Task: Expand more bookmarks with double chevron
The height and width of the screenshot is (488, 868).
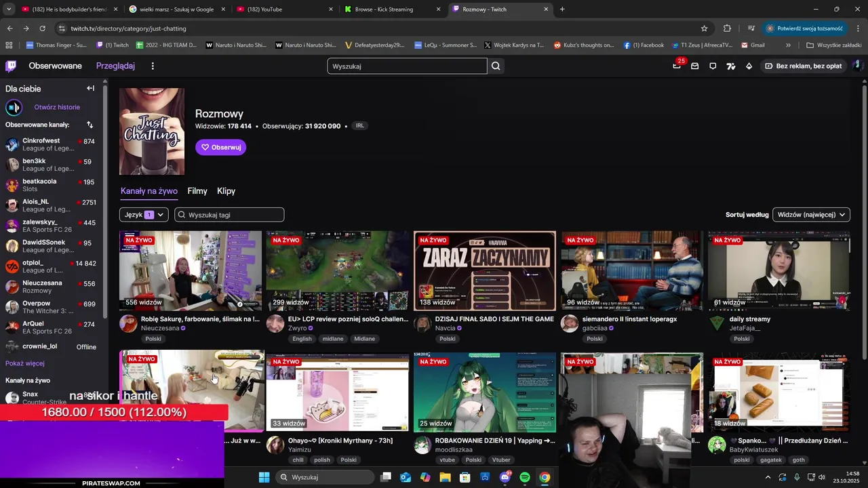Action: [788, 45]
